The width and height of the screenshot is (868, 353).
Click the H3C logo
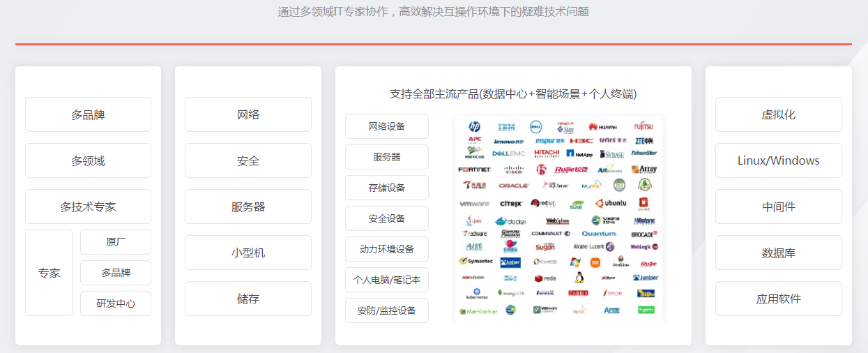coord(581,141)
